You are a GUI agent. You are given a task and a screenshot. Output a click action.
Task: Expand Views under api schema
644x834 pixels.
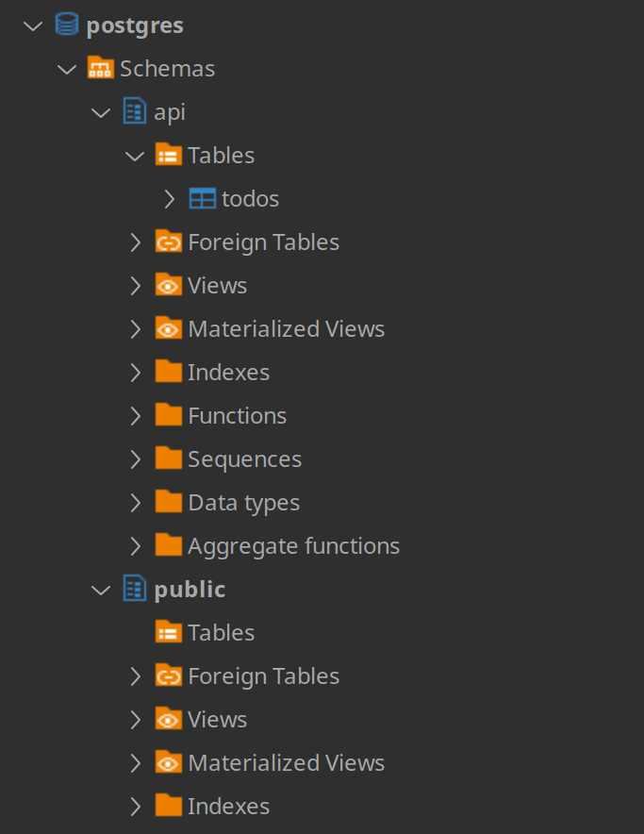coord(136,286)
